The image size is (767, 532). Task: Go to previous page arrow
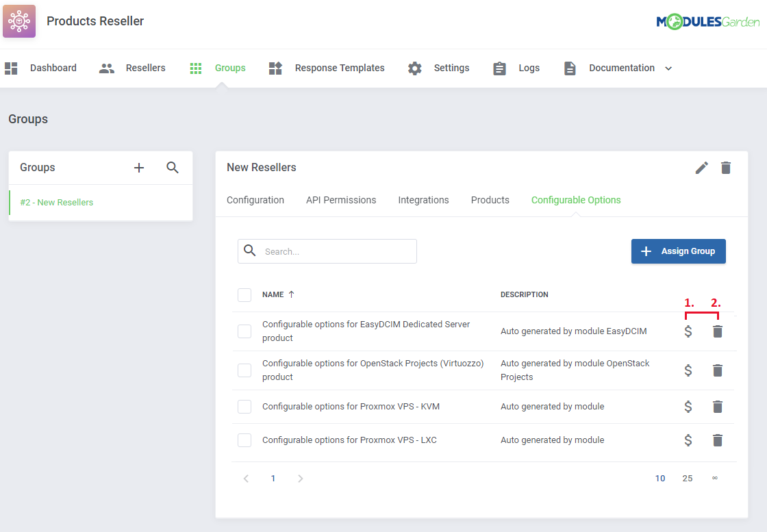pos(246,479)
